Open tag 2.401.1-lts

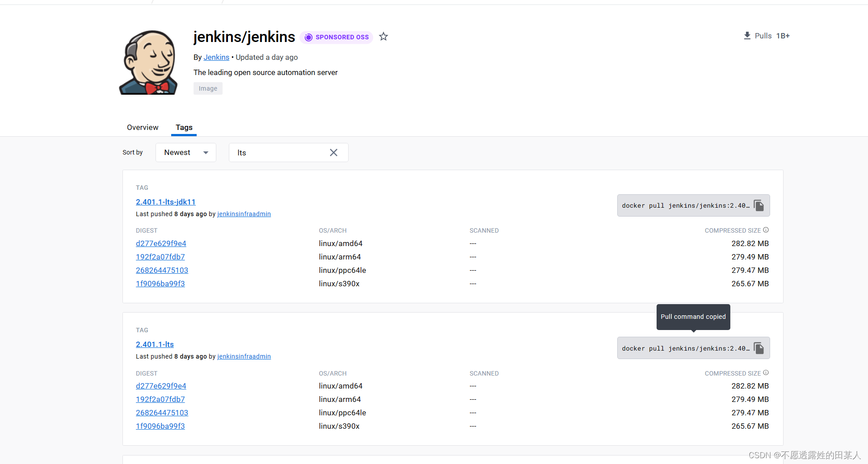(x=155, y=344)
